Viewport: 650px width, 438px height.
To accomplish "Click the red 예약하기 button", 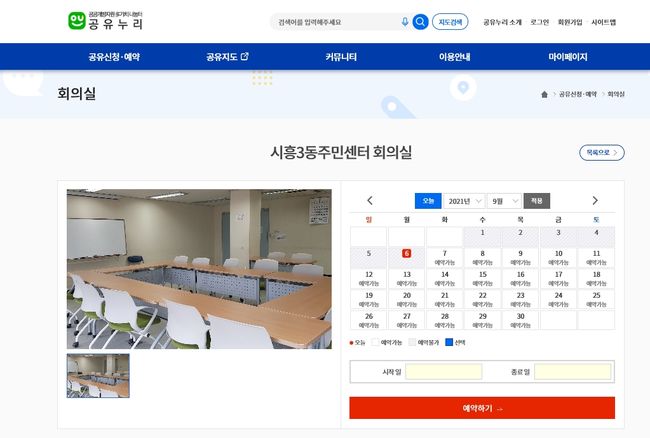I will (x=482, y=408).
